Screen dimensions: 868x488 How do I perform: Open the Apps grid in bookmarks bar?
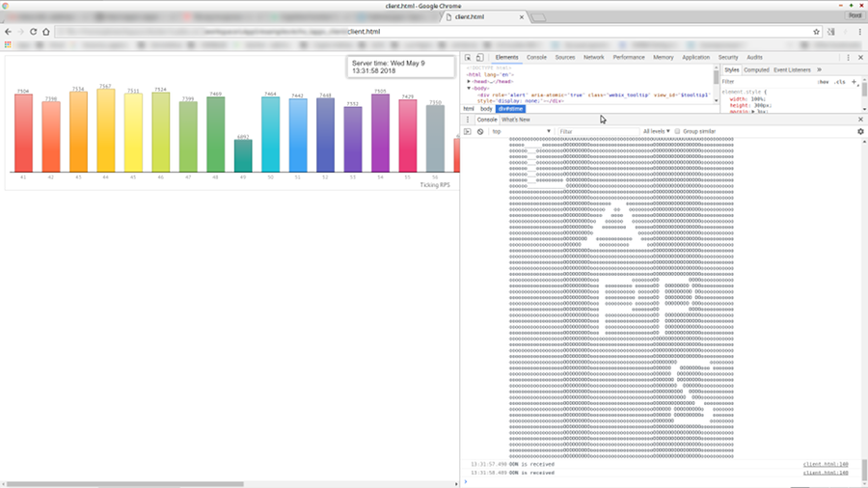click(x=8, y=44)
